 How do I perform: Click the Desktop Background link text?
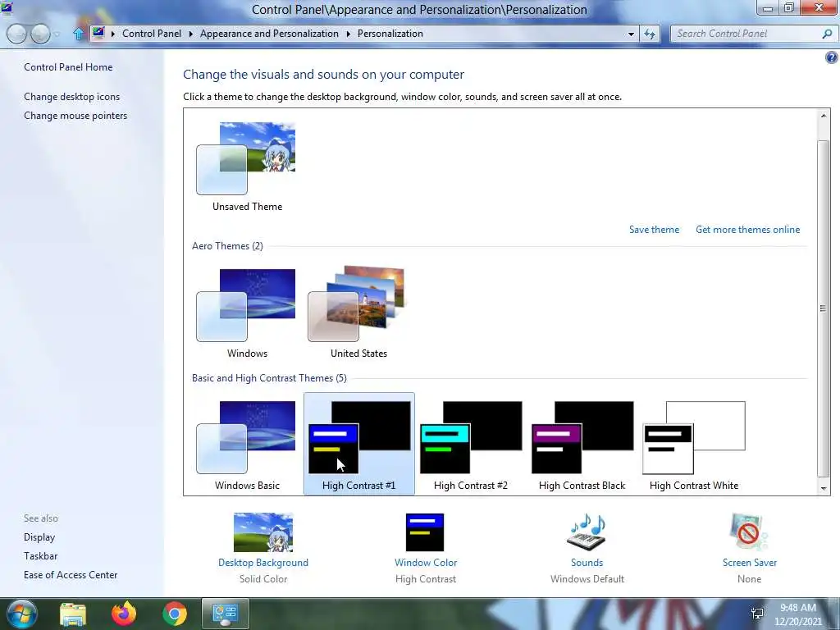pos(263,563)
